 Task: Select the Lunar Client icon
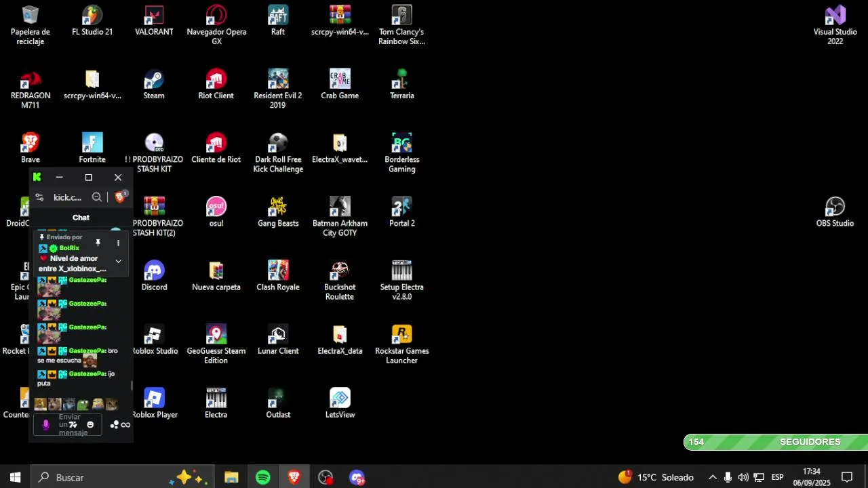point(278,340)
